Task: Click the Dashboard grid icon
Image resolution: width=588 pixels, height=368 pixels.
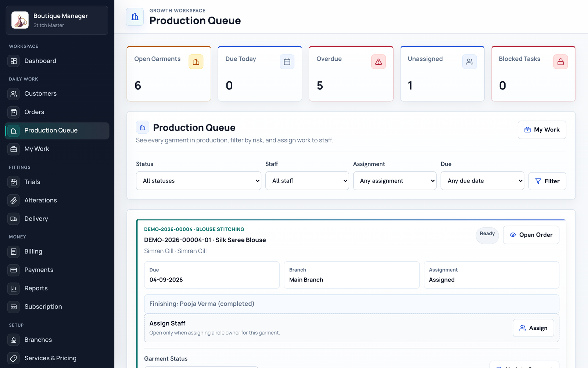Action: click(14, 61)
